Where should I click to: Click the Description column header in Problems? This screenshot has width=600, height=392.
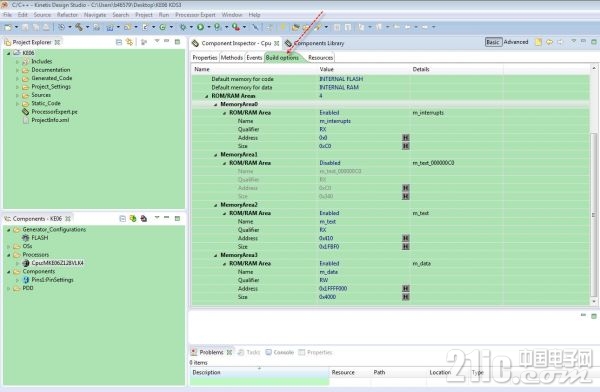[259, 372]
